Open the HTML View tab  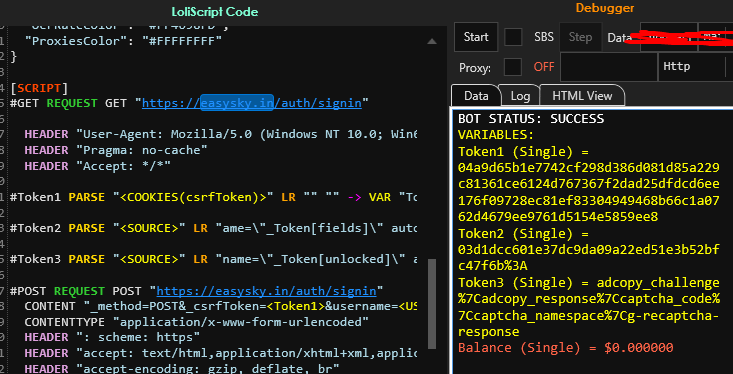click(x=582, y=96)
